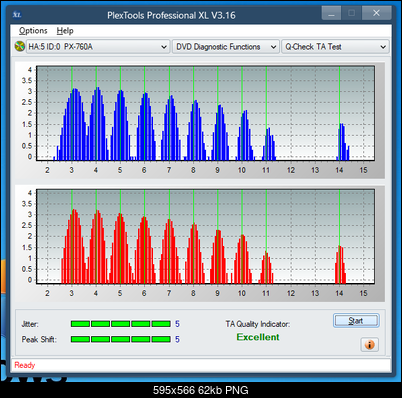402x398 pixels.
Task: Click the green Jitter level bar
Action: pyautogui.click(x=121, y=324)
